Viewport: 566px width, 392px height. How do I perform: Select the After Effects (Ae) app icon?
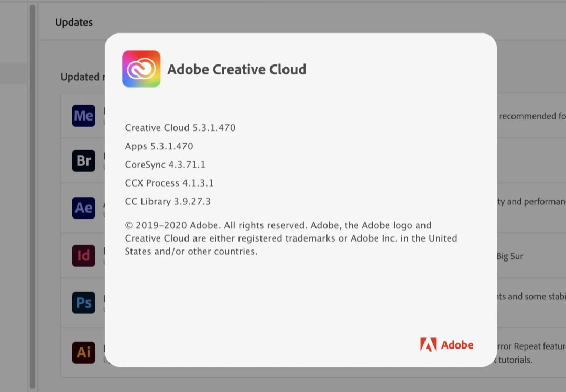point(83,208)
